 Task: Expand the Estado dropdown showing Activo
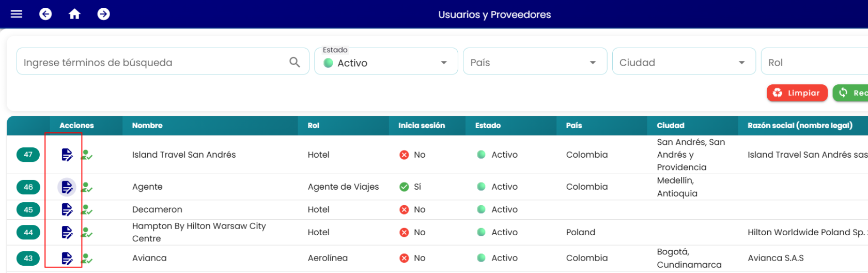click(386, 62)
